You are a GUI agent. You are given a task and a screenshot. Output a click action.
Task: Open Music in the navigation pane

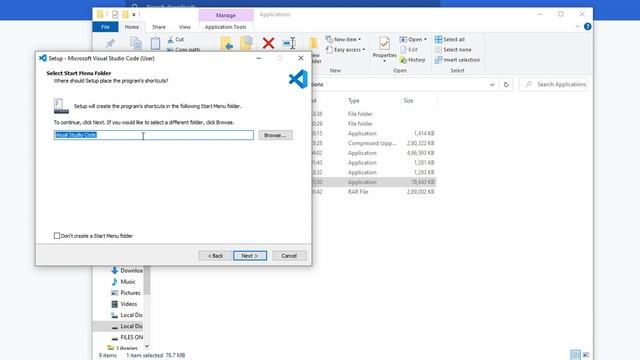(123, 282)
